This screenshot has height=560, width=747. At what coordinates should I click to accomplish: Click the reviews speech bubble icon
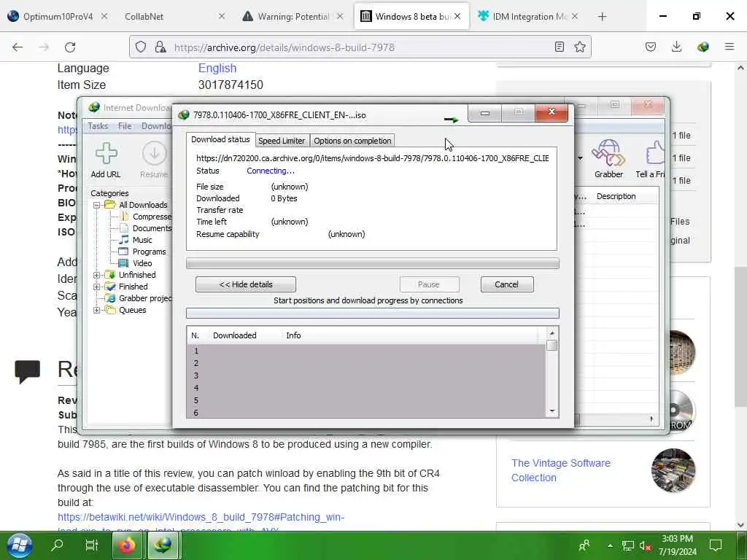point(27,371)
